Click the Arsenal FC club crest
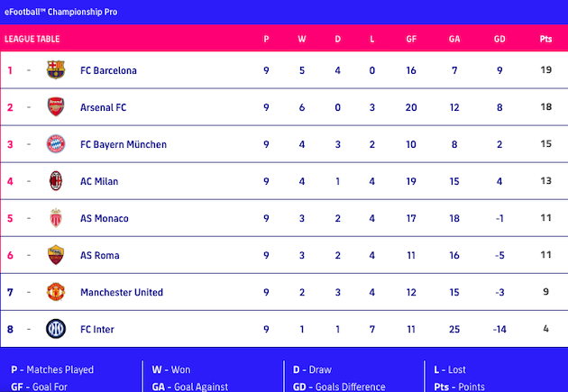 click(x=56, y=107)
